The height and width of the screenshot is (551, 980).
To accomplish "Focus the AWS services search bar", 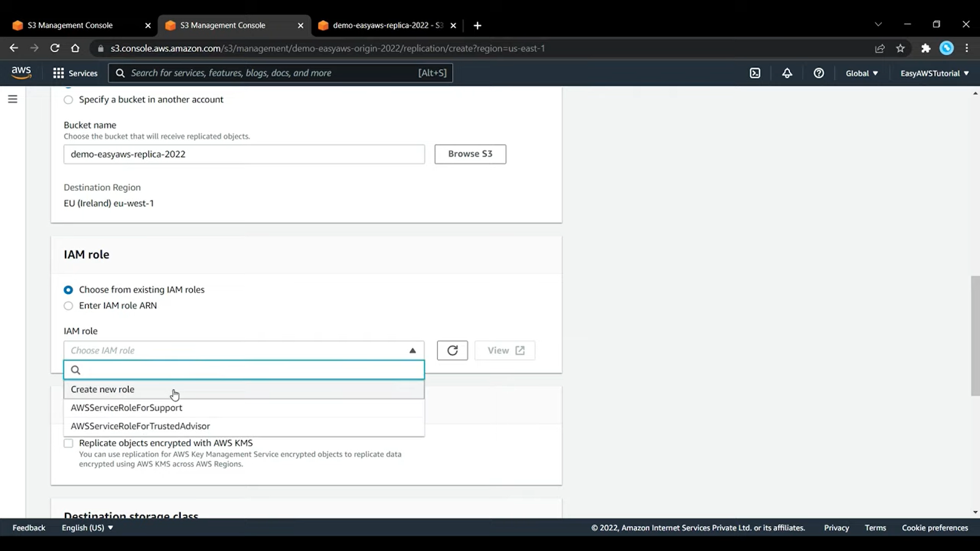I will coord(281,73).
